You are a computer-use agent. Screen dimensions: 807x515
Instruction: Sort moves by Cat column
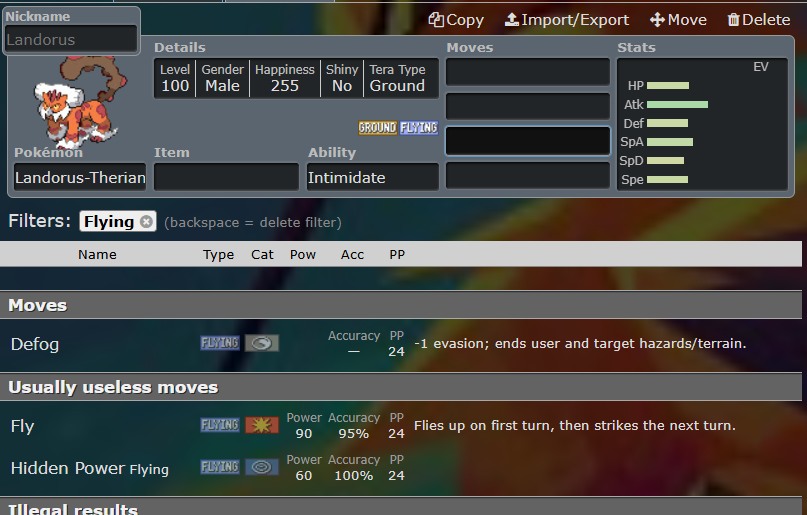pyautogui.click(x=262, y=255)
